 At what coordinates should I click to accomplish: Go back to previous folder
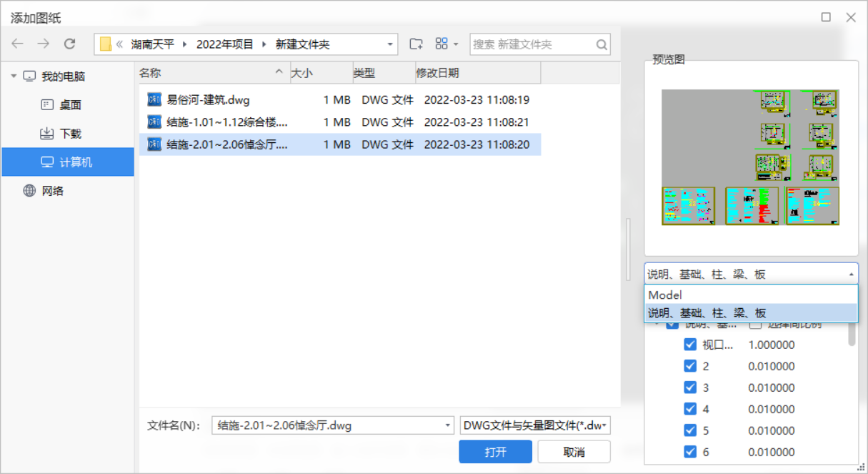[17, 44]
